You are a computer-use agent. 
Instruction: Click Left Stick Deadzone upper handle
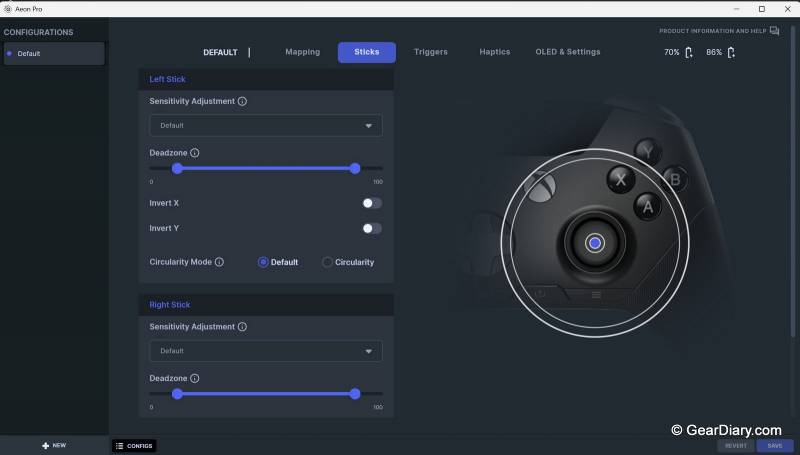click(x=355, y=168)
